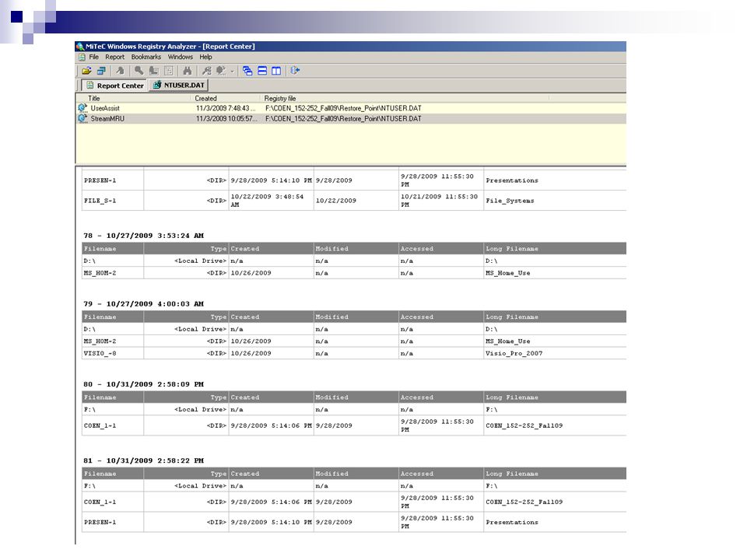Open the Report menu
Viewport: 747px width, 560px height.
click(x=115, y=57)
